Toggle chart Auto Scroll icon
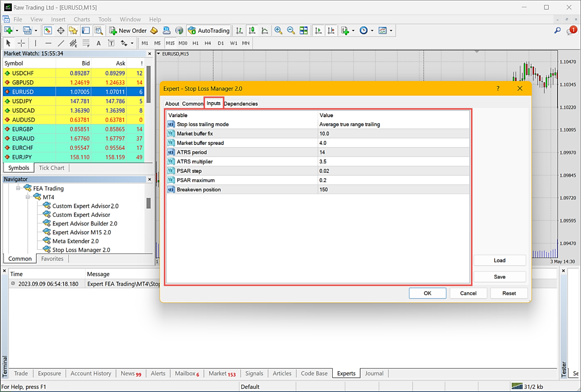The width and height of the screenshot is (581, 392). pos(318,30)
